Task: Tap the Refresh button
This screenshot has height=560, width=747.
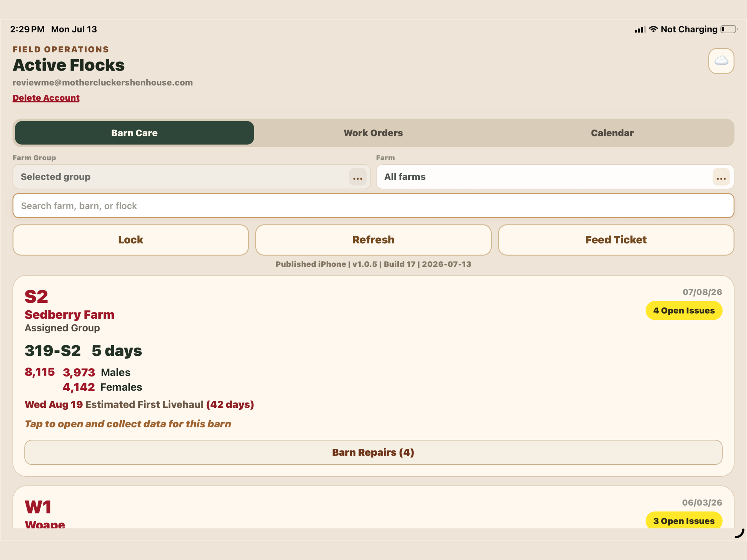Action: click(x=373, y=240)
